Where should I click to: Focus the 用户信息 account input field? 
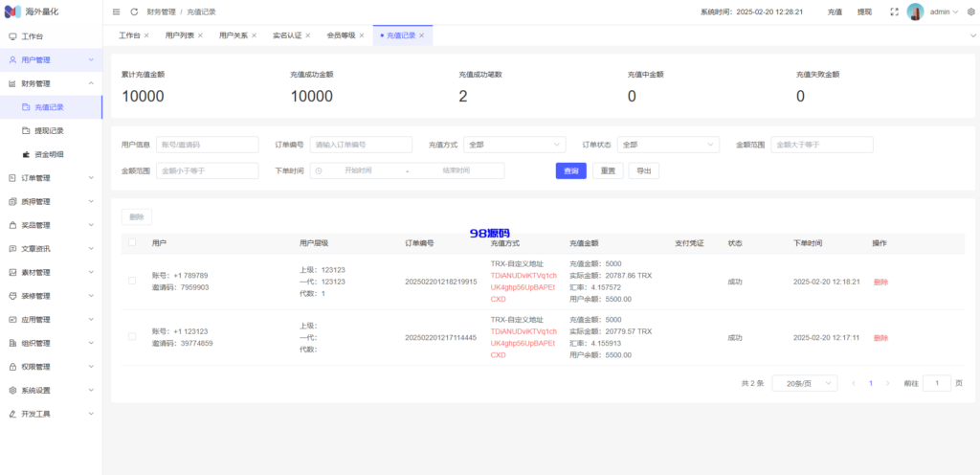(207, 145)
